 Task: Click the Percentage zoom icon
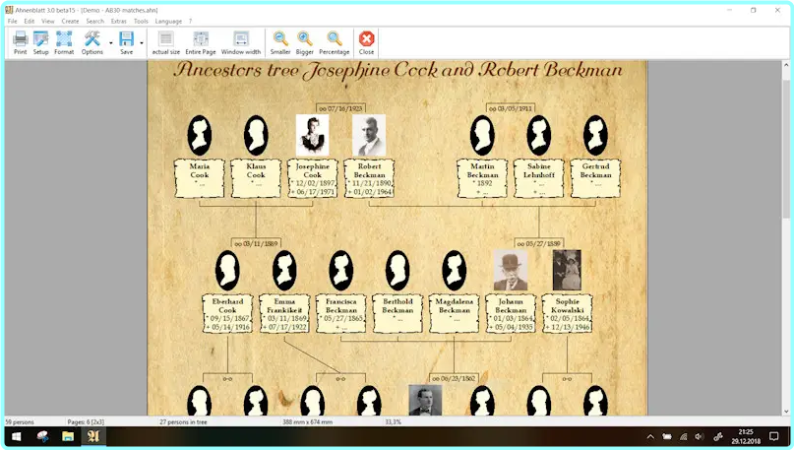[x=334, y=40]
